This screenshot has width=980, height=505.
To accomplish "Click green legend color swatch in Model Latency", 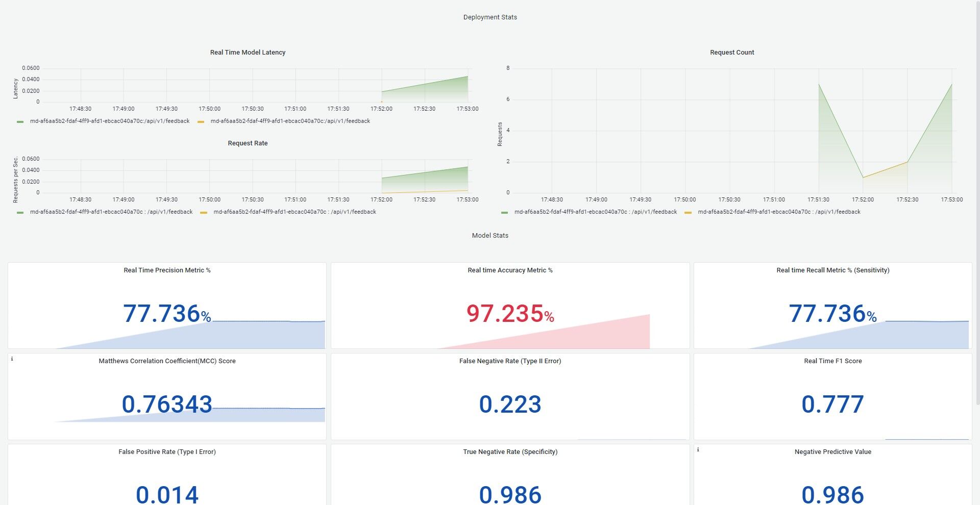I will pyautogui.click(x=20, y=122).
